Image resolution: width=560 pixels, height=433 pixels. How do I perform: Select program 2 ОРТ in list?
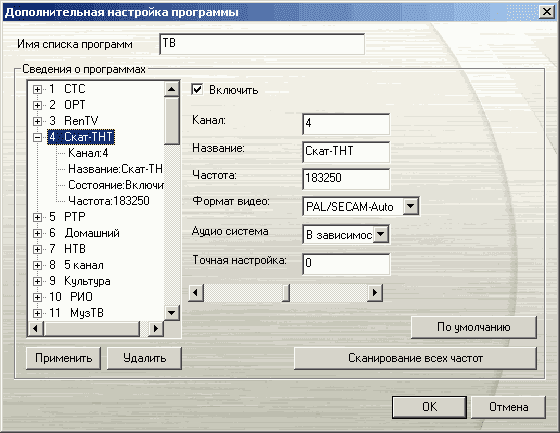67,105
